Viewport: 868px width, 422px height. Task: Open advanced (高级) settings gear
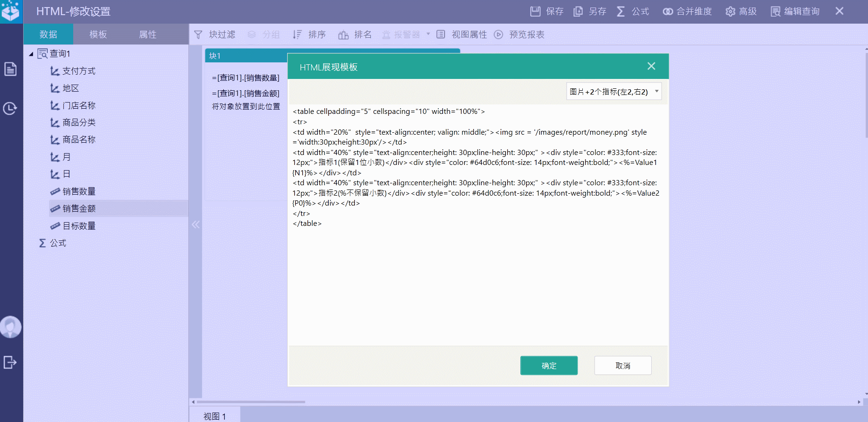[x=741, y=11]
